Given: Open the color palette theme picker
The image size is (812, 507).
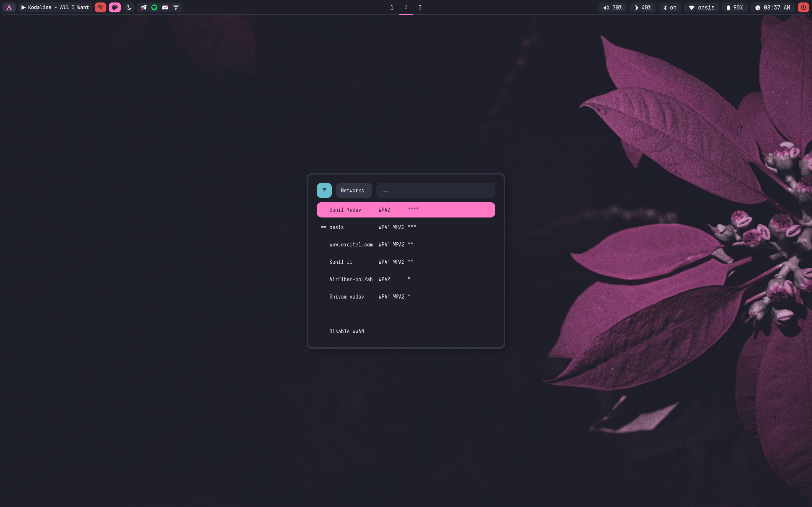Looking at the screenshot, I should pyautogui.click(x=115, y=7).
